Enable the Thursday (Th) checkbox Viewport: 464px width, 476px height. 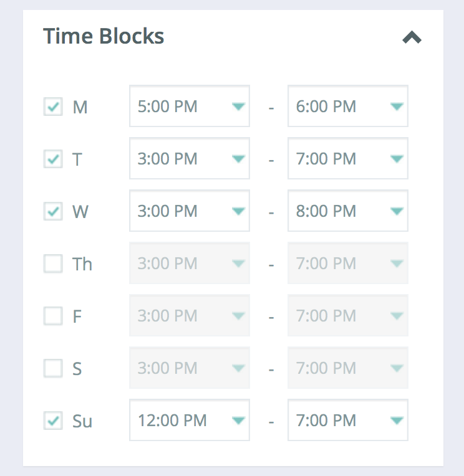[x=53, y=264]
